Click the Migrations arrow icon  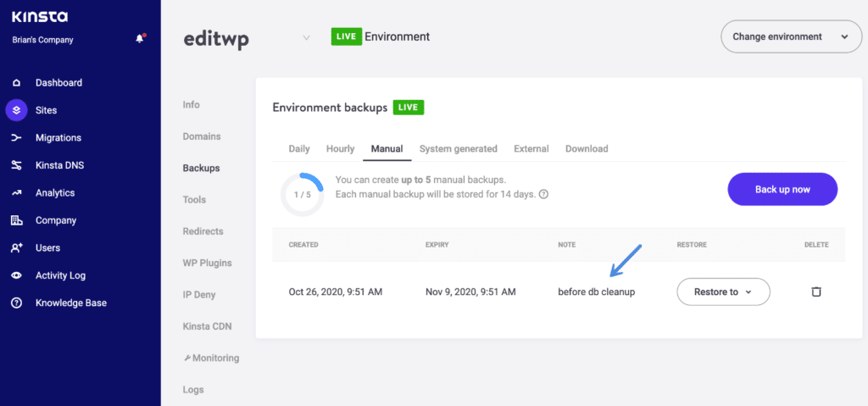tap(17, 138)
